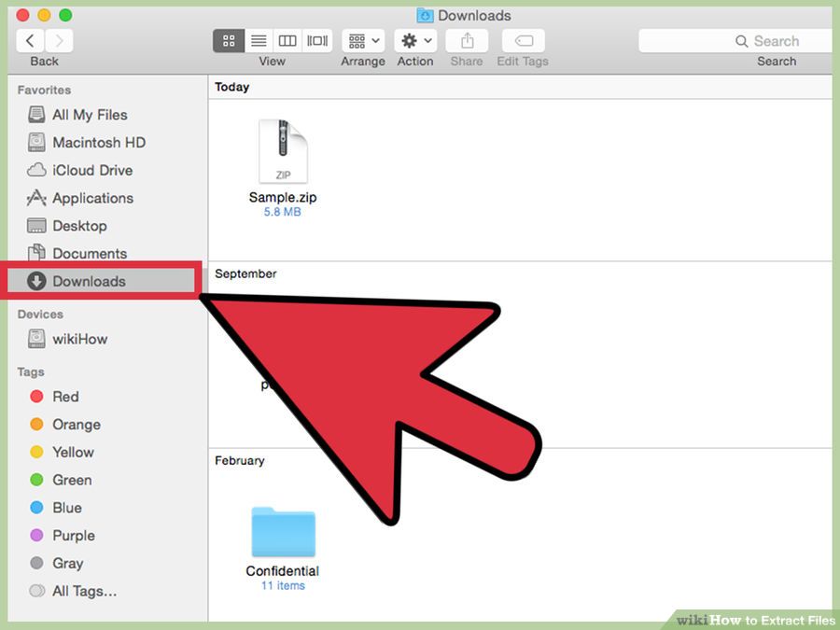The width and height of the screenshot is (840, 630).
Task: Click the Tags section header
Action: click(31, 371)
